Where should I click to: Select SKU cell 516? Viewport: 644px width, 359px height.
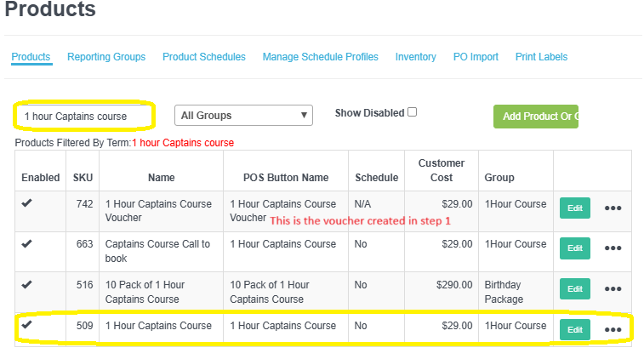(84, 285)
